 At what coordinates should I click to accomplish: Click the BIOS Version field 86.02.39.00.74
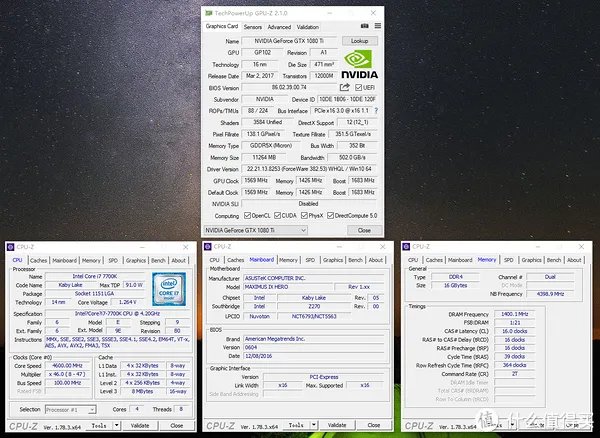click(x=290, y=87)
